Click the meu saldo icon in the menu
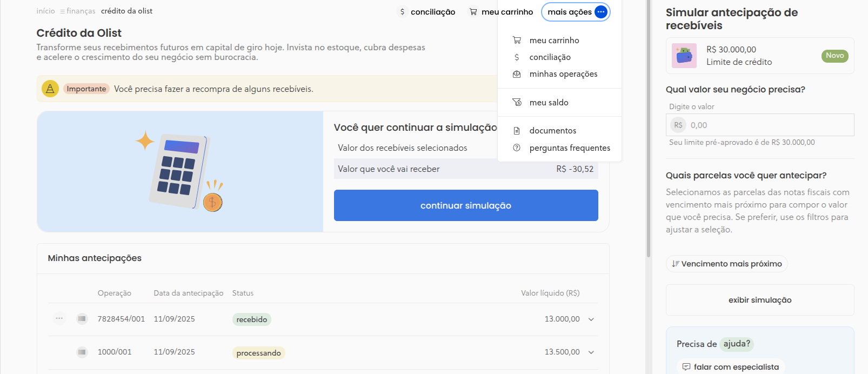Viewport: 868px width, 374px height. (x=517, y=103)
